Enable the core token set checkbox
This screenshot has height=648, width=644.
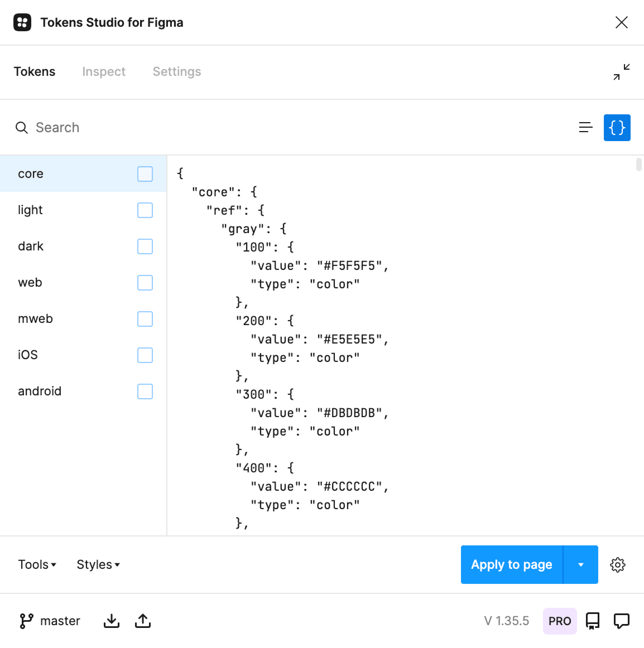pyautogui.click(x=145, y=174)
